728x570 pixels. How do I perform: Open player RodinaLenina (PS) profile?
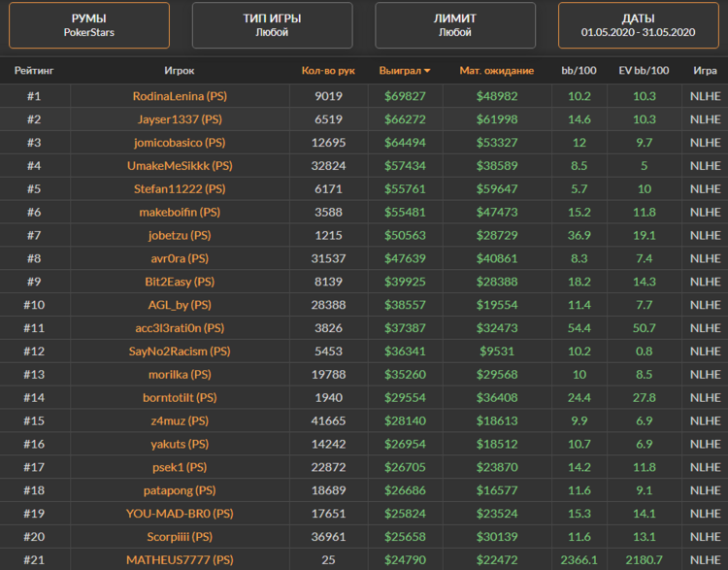pos(180,96)
